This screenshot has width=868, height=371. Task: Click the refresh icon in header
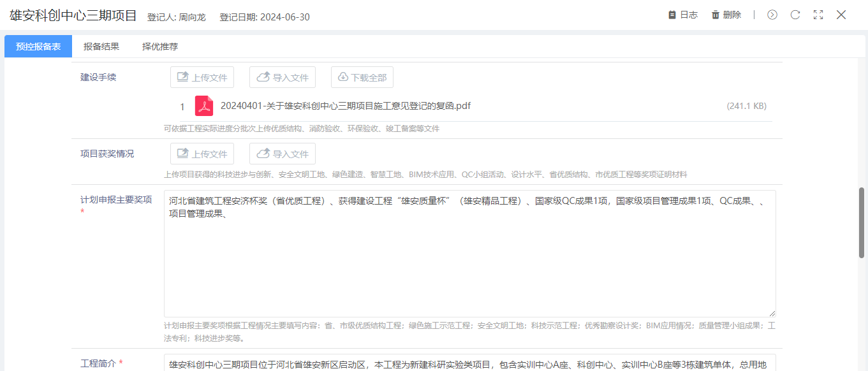point(795,15)
